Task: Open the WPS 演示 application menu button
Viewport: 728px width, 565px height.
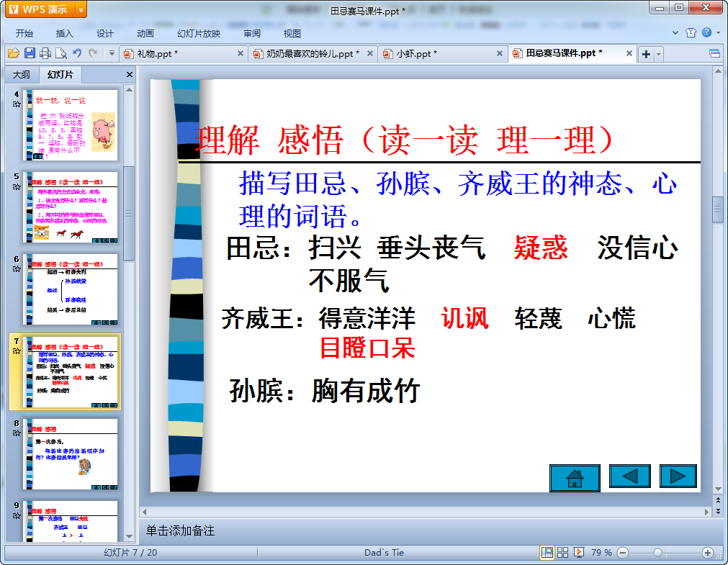Action: (40, 9)
